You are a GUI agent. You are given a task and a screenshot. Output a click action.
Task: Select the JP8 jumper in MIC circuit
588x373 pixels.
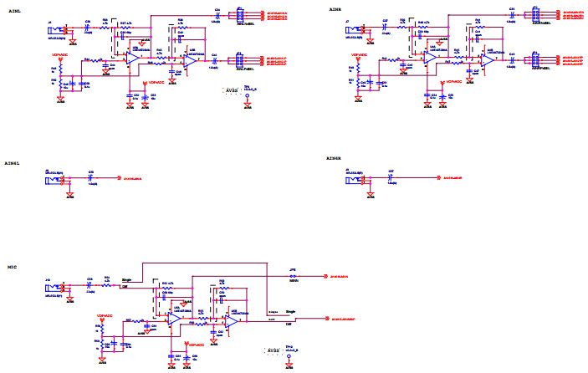tap(293, 275)
